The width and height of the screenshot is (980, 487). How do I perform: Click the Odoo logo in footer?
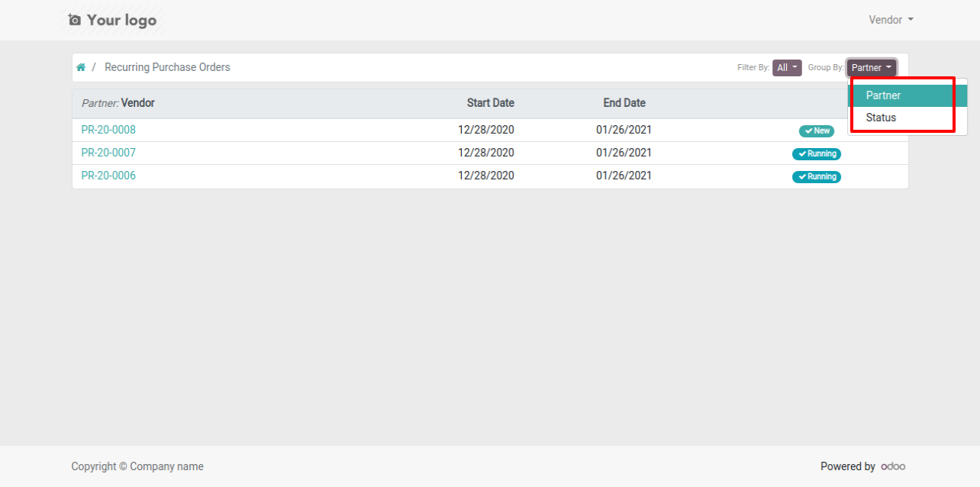click(x=893, y=466)
